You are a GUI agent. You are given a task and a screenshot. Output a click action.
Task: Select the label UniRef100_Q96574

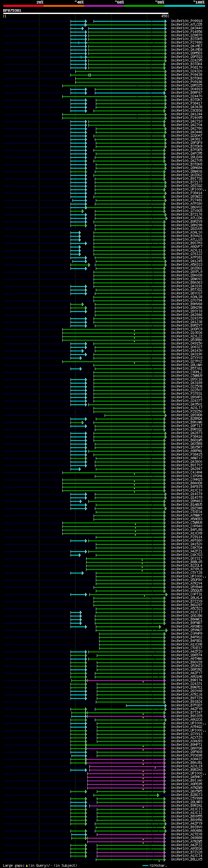(187, 655)
